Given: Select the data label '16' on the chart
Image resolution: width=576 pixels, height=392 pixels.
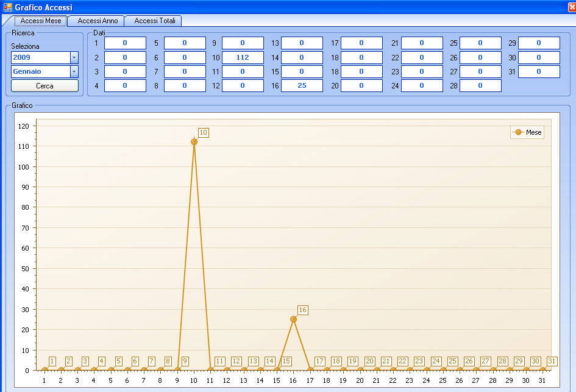Looking at the screenshot, I should 302,310.
